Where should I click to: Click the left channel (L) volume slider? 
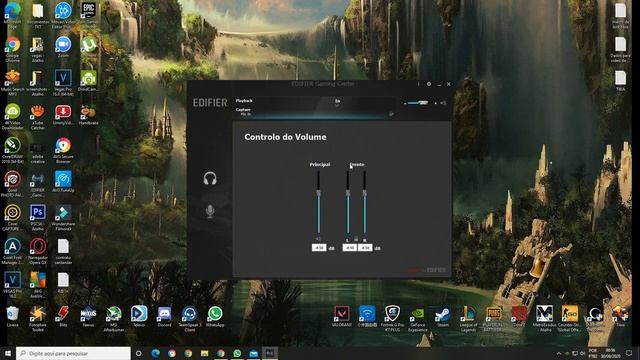click(348, 202)
